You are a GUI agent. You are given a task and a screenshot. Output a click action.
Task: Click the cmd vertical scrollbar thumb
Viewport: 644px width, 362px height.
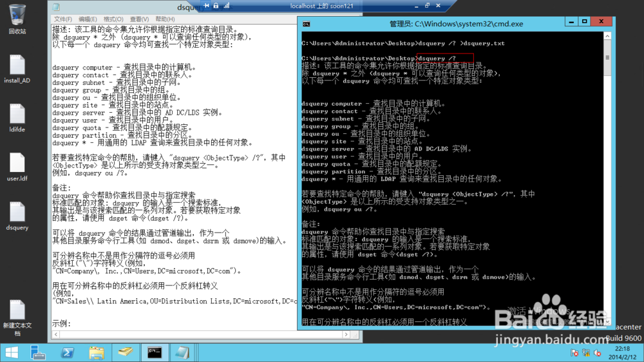coord(607,58)
